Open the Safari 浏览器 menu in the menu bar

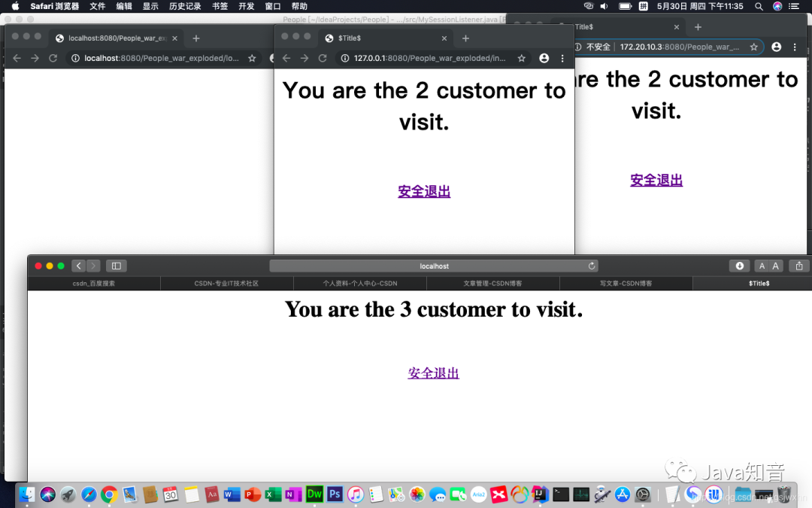coord(54,6)
